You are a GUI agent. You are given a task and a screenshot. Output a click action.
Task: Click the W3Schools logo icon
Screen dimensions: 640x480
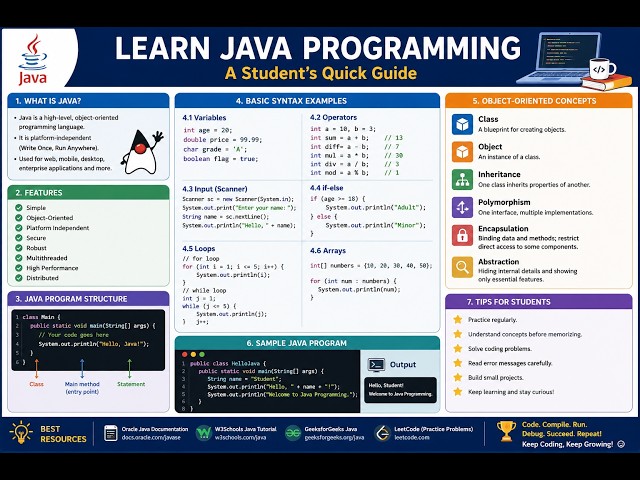click(x=204, y=433)
